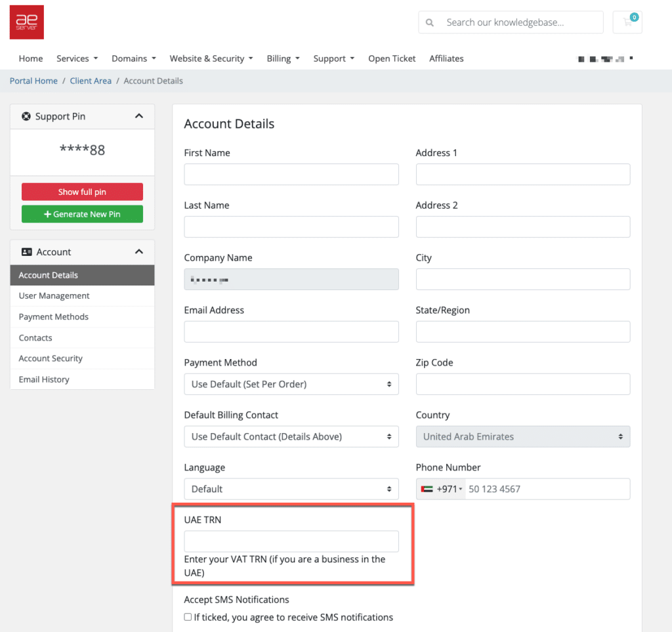Click the AE Server logo
Viewport: 672px width, 632px height.
tap(27, 22)
